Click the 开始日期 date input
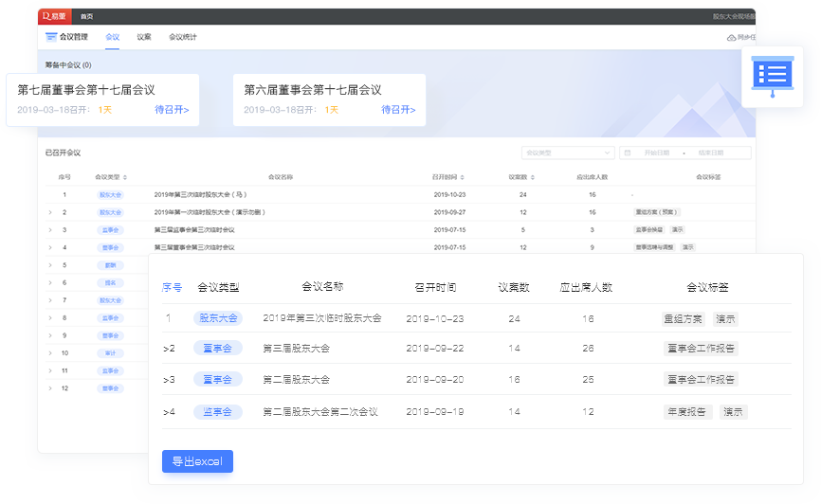821x504 pixels. pos(657,153)
